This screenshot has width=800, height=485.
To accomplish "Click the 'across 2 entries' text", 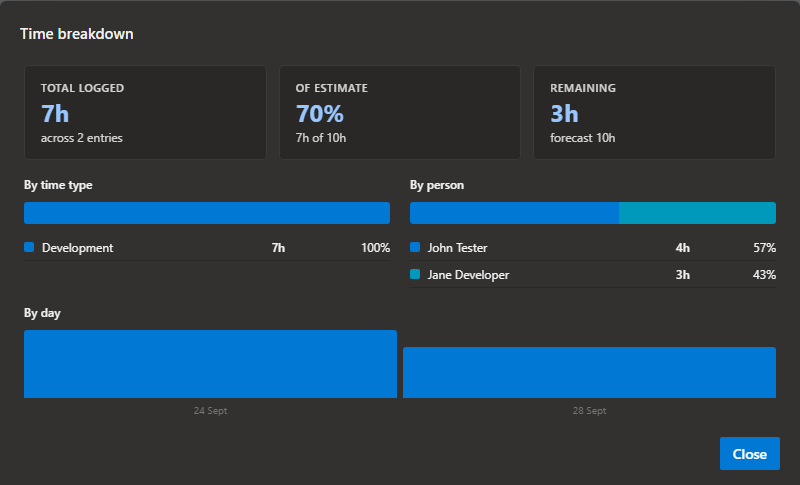I will click(x=82, y=138).
